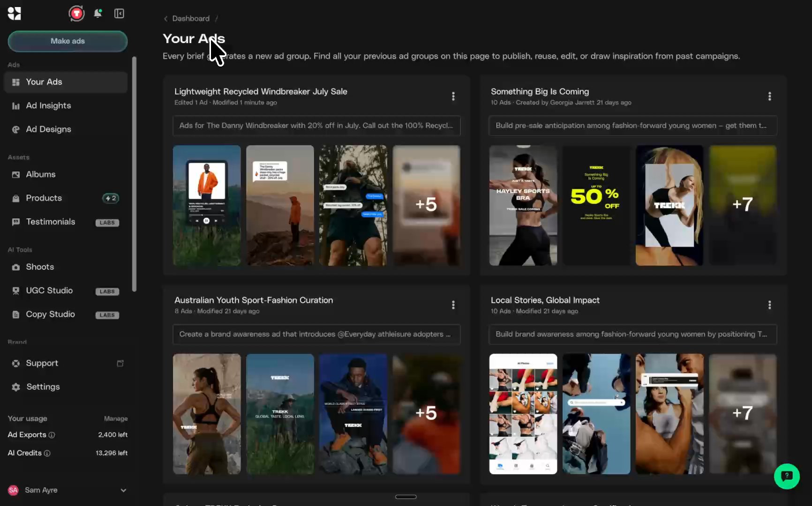Go to Ad Insights in sidebar
Viewport: 812px width, 506px height.
48,106
